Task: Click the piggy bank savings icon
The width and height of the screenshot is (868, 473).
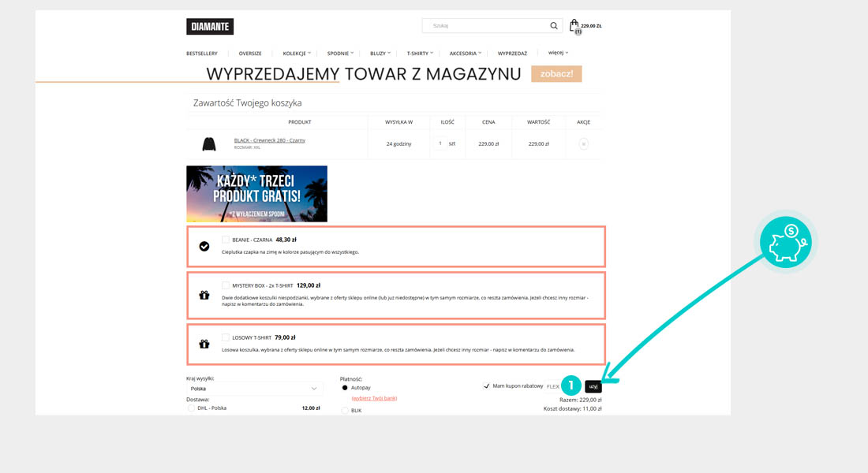Action: click(785, 242)
